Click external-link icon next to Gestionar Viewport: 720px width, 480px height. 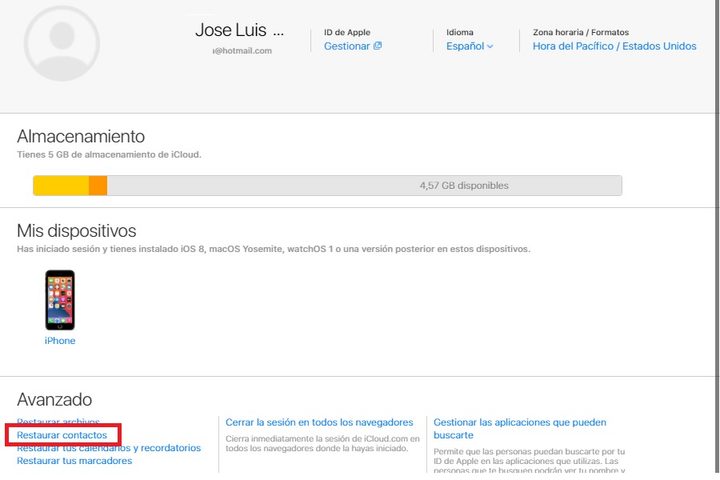point(377,45)
